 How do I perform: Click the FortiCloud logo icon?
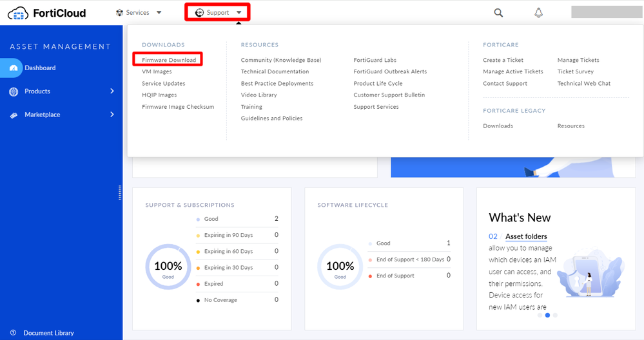tap(18, 12)
